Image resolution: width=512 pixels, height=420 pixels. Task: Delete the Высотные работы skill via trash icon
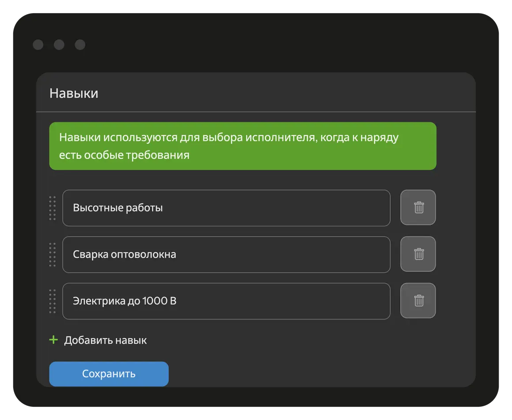point(418,207)
